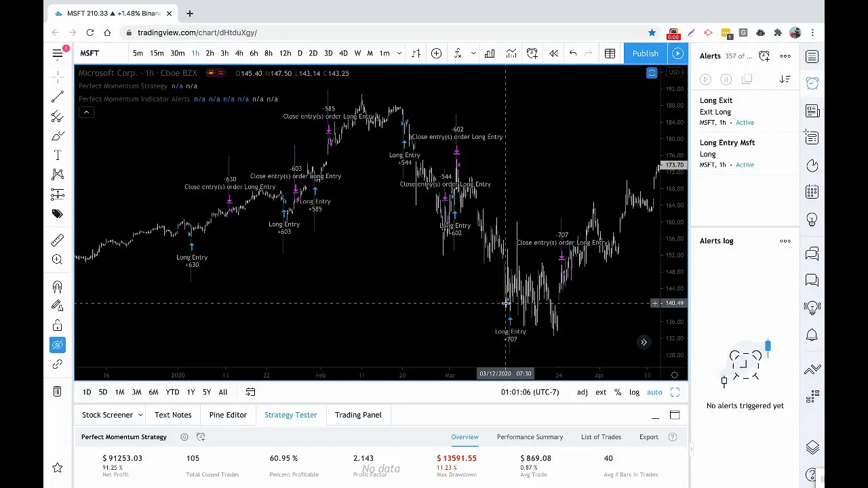Open the notifications bell in sidebar
Screen dimensions: 868x488
(x=812, y=335)
